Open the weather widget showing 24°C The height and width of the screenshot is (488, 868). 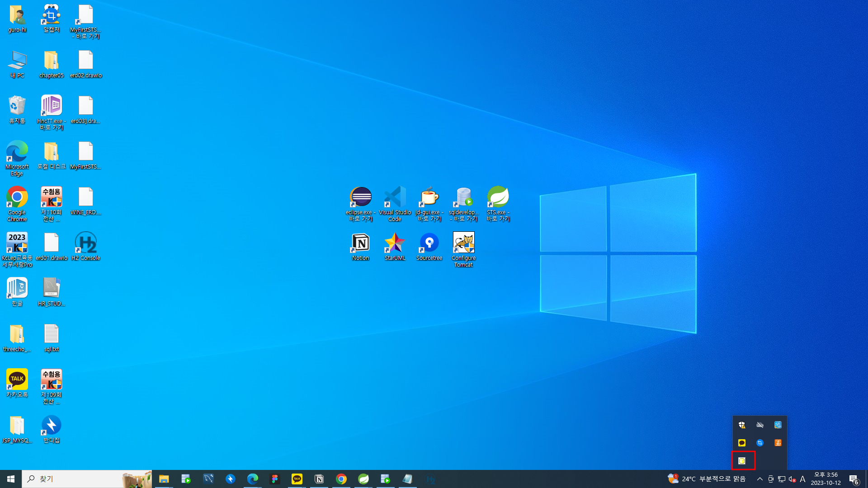coord(707,479)
